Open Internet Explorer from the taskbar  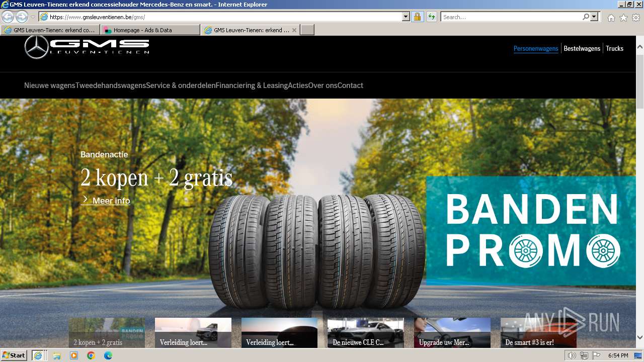pyautogui.click(x=38, y=355)
